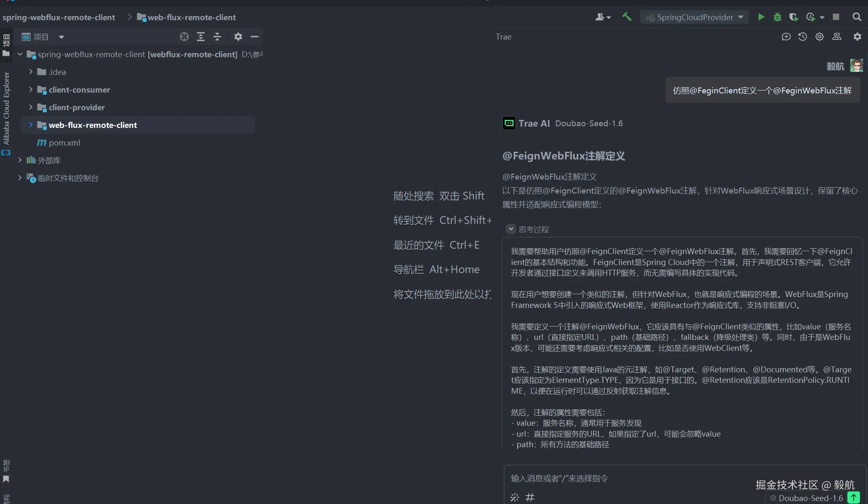Click the send message arrow button
868x504 pixels.
pos(853,497)
